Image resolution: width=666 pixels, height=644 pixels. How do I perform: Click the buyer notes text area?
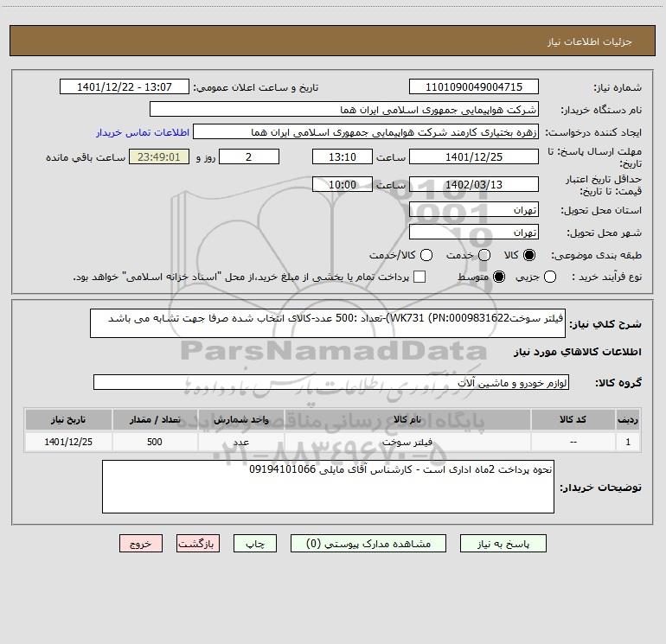[329, 487]
